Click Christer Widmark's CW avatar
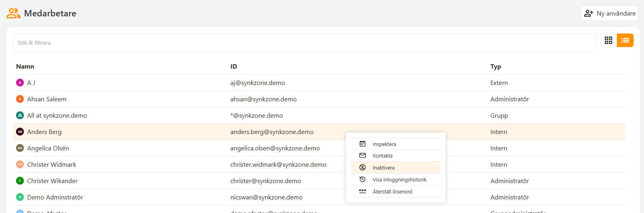Screen dimensions: 644x213 pos(20,164)
